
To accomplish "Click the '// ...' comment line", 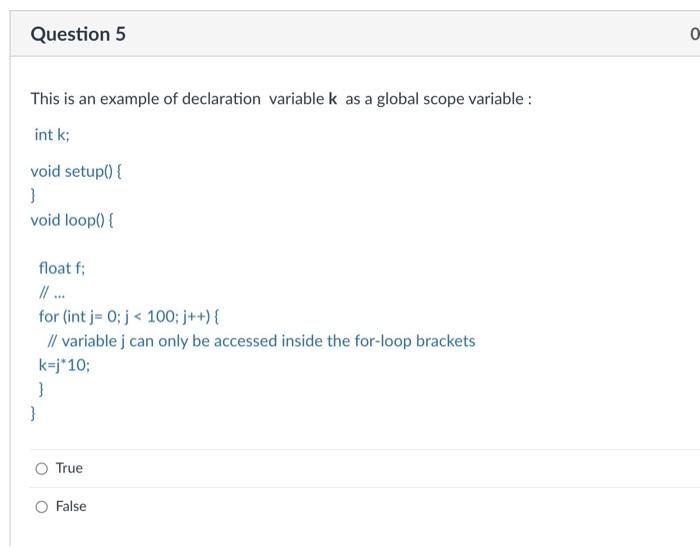I will (x=52, y=293).
